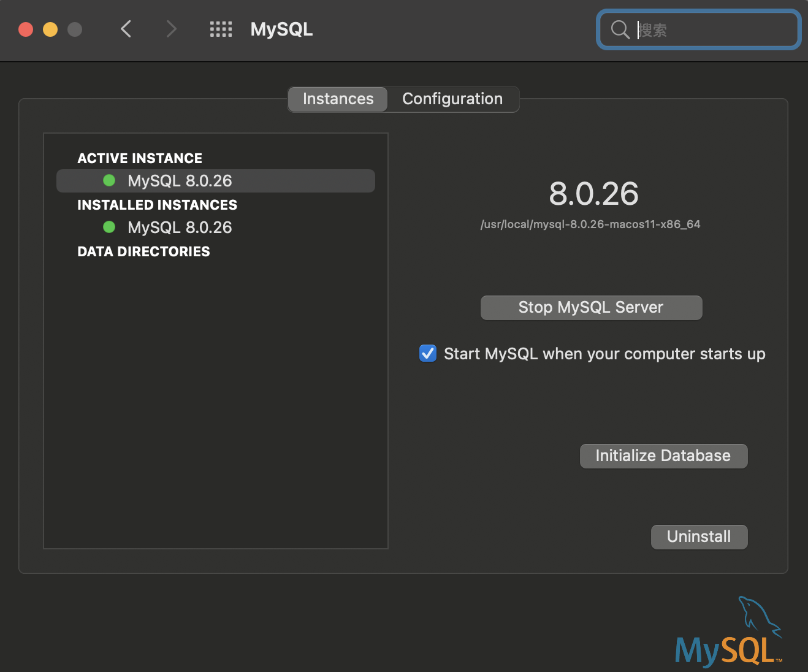Select the Instances tab
This screenshot has height=672, width=808.
click(x=337, y=99)
